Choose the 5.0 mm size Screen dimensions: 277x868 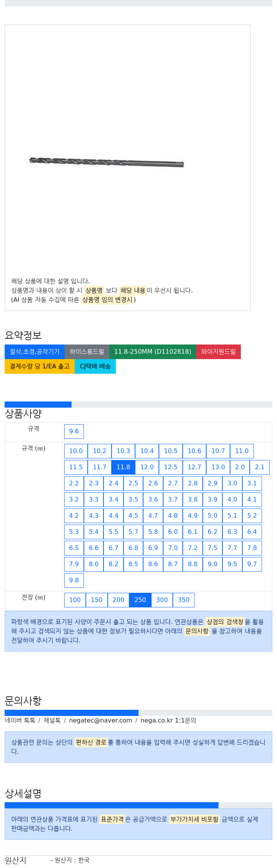click(212, 515)
